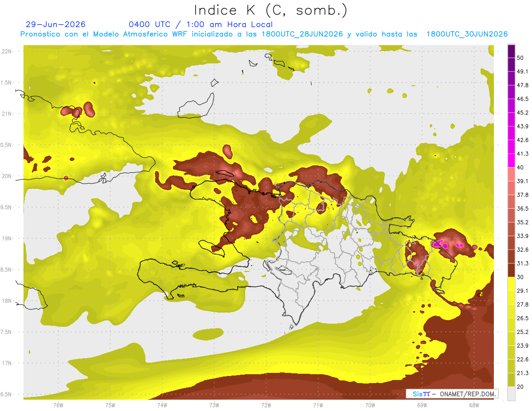The image size is (532, 411).
Task: Click the '37.8' color scale value
Action: 523,195
